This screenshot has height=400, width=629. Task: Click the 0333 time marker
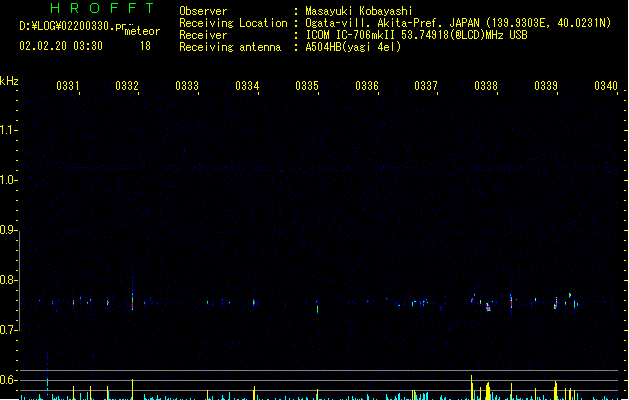tap(187, 86)
